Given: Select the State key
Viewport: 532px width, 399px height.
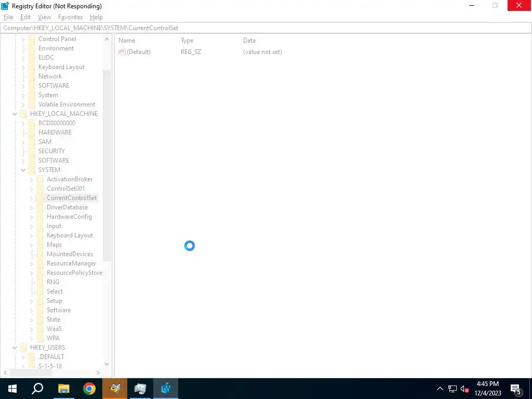Looking at the screenshot, I should click(54, 320).
